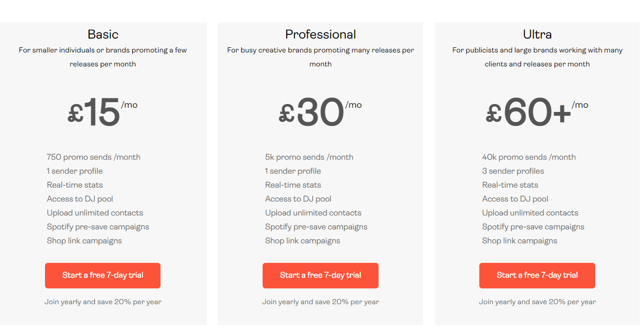Click 'Real-time stats' in Basic card
Image resolution: width=644 pixels, height=333 pixels.
click(x=74, y=185)
